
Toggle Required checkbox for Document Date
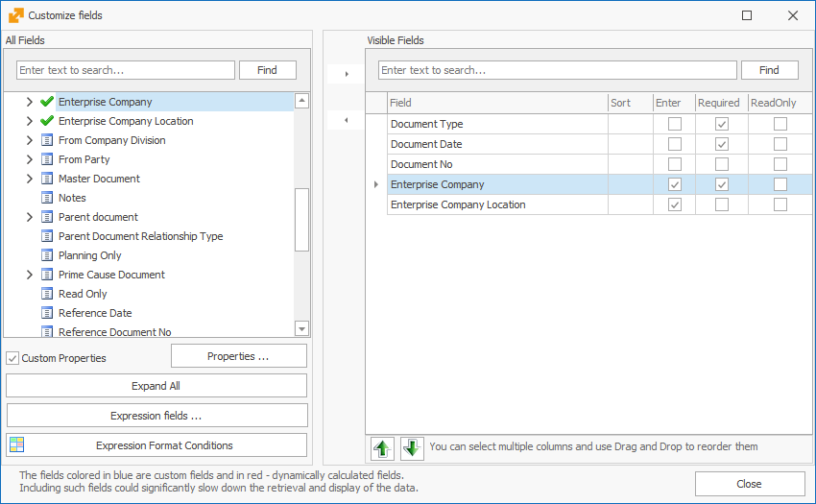[x=722, y=144]
